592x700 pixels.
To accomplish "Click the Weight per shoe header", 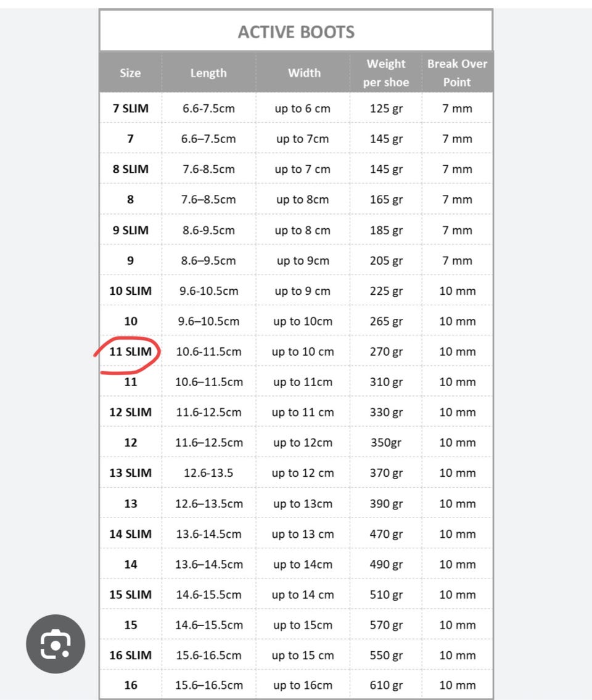I will click(386, 73).
